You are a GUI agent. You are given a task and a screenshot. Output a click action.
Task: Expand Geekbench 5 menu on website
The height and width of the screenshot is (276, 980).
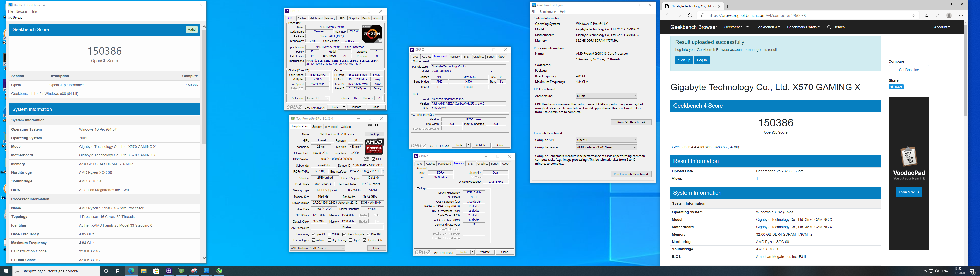point(736,27)
